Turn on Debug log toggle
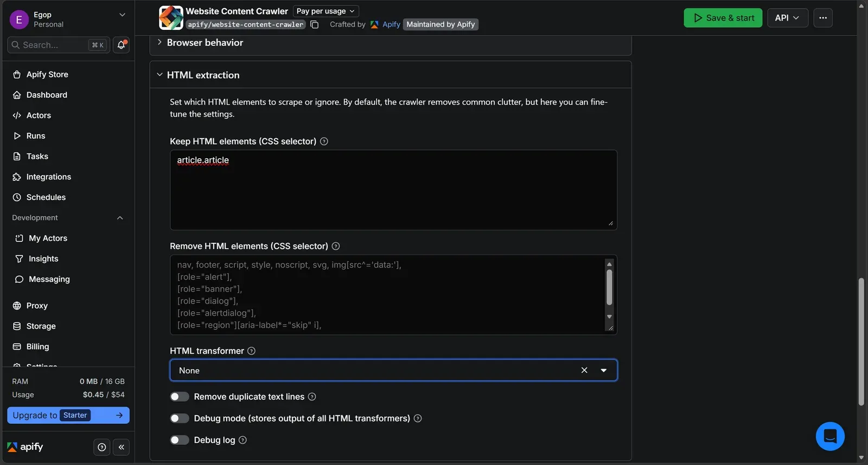 (180, 440)
